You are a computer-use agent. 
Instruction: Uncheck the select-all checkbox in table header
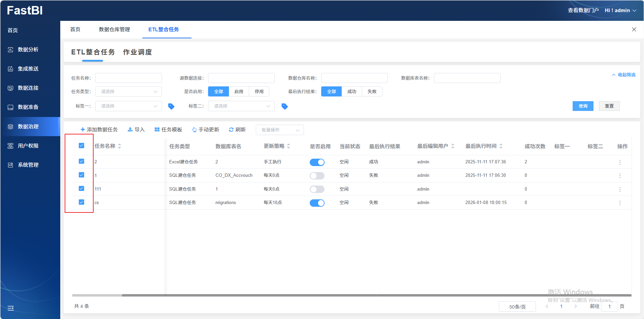click(x=81, y=146)
